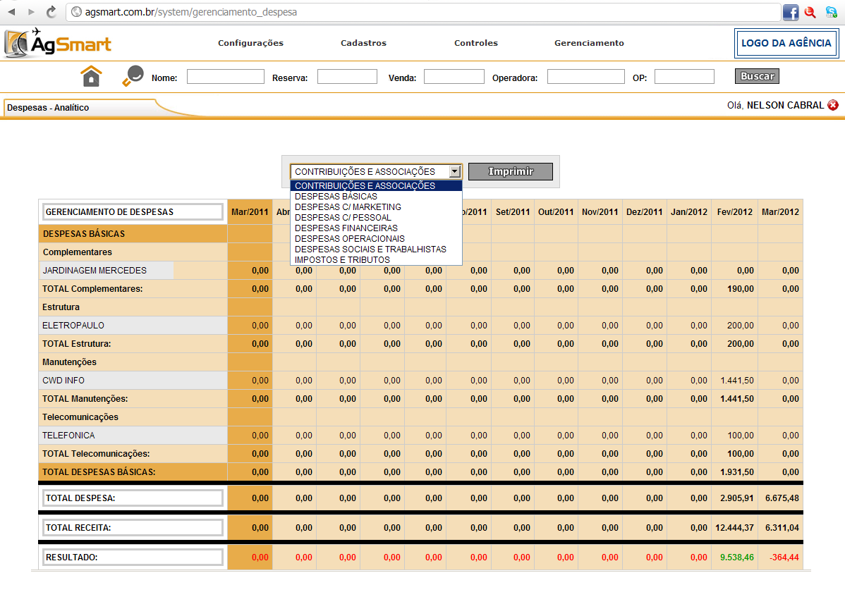Screen dimensions: 845x616
Task: Select DESPESAS C/ PESSOAL option
Action: tap(376, 218)
